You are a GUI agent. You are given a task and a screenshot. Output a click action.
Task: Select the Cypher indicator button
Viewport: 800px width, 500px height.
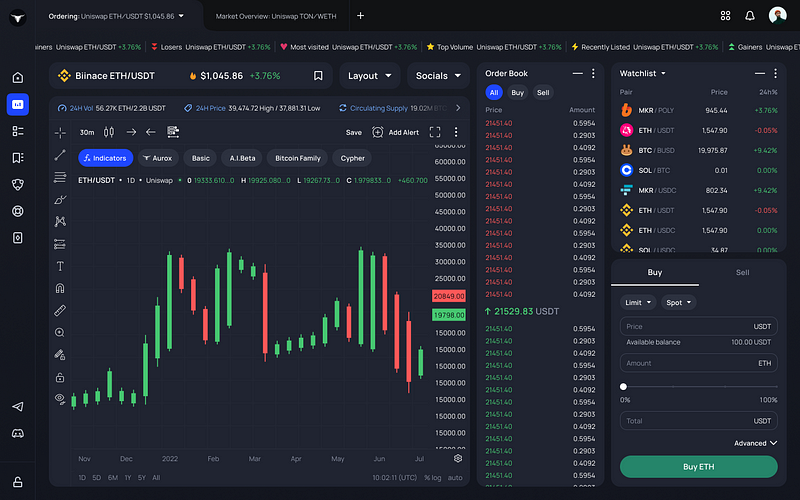pyautogui.click(x=352, y=158)
